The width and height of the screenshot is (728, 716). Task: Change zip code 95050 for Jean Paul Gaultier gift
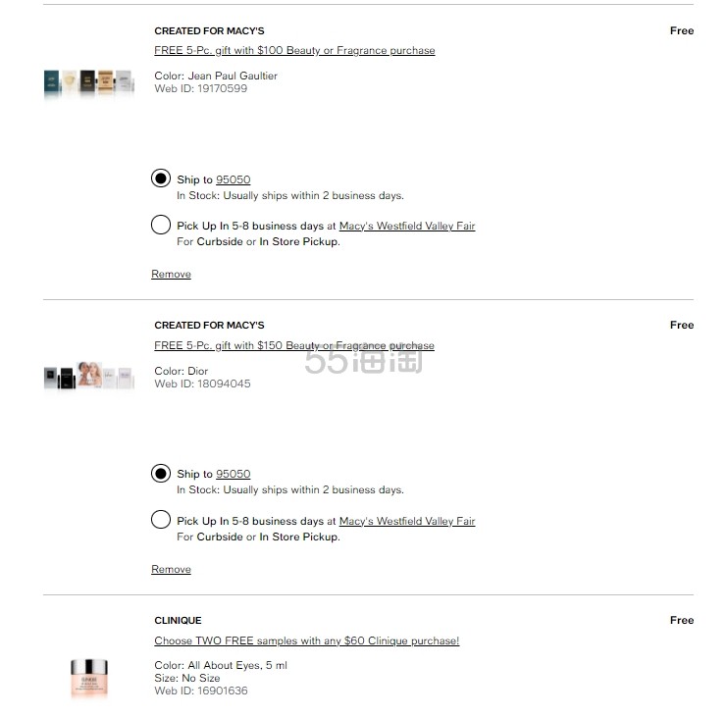coord(233,179)
